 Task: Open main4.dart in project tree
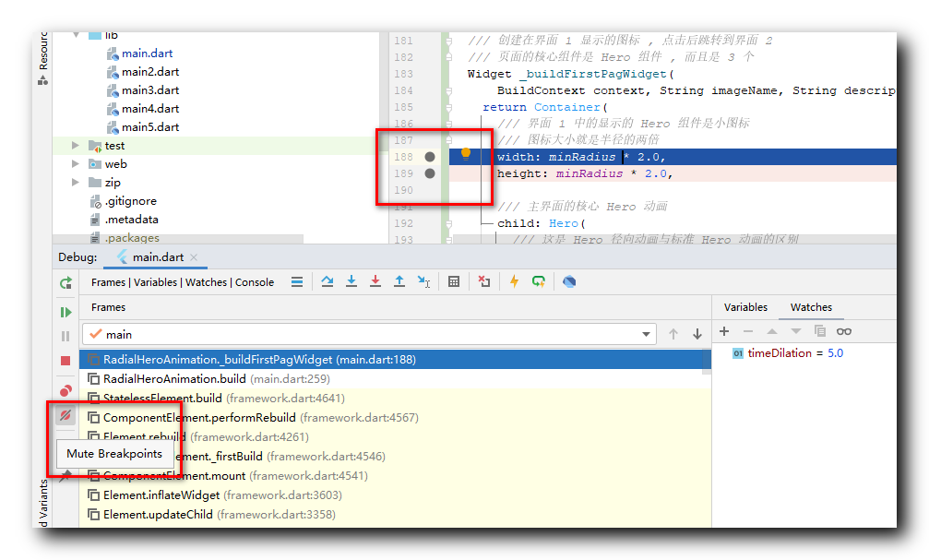(149, 109)
